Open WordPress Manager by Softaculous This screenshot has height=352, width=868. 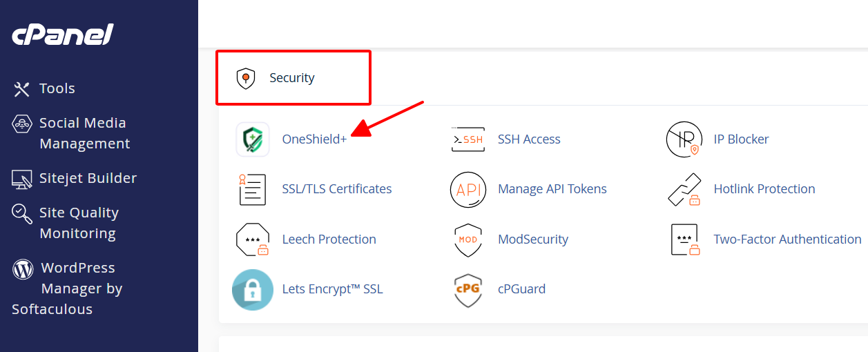67,289
